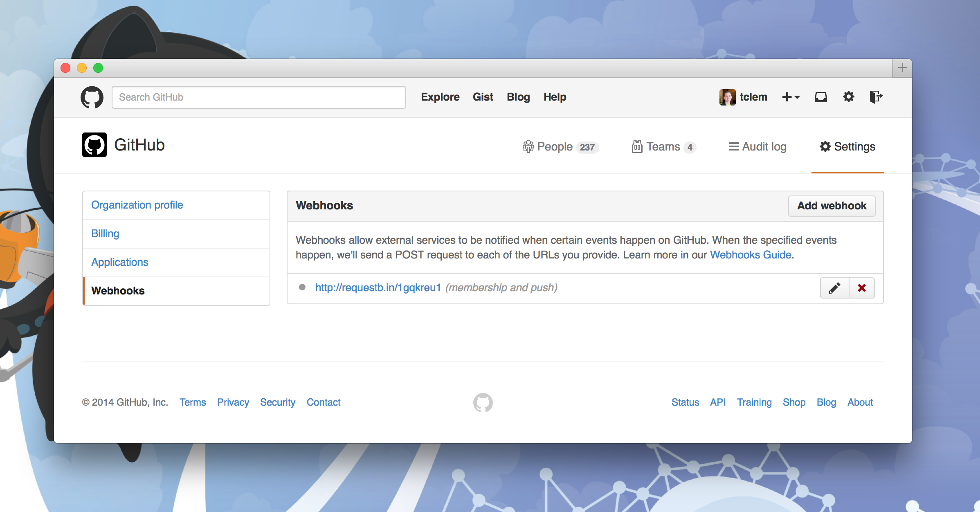Screen dimensions: 980x512
Task: Click the green zoom window button
Action: [98, 68]
